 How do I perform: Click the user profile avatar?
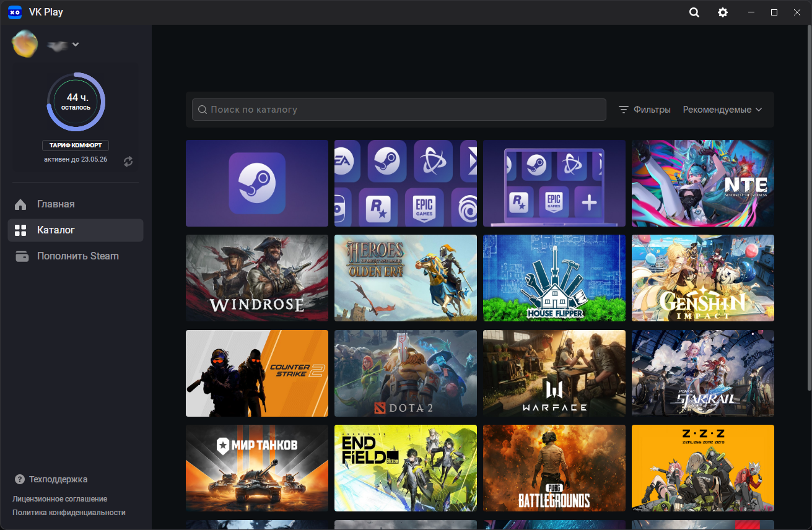(x=25, y=44)
